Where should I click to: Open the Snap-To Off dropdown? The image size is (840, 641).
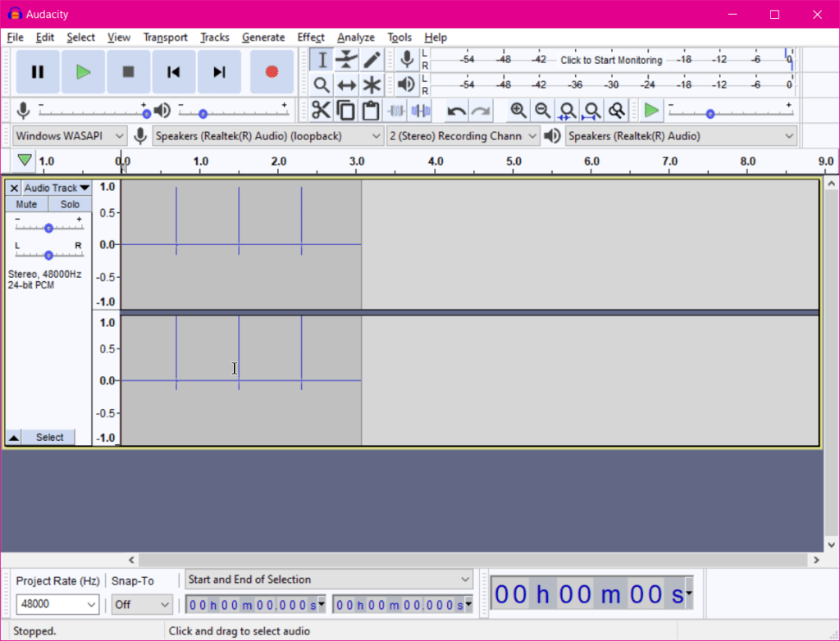pyautogui.click(x=142, y=605)
